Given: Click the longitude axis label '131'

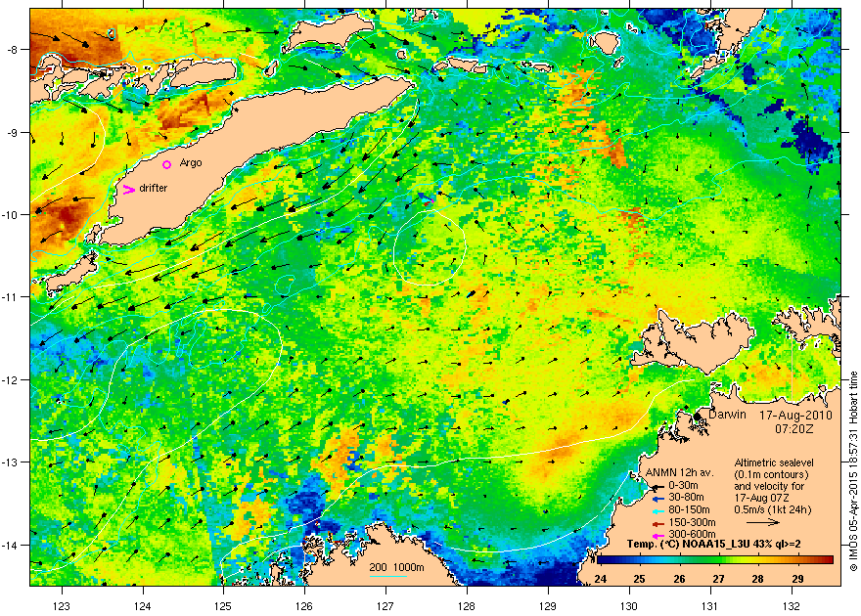Looking at the screenshot, I should (x=710, y=606).
